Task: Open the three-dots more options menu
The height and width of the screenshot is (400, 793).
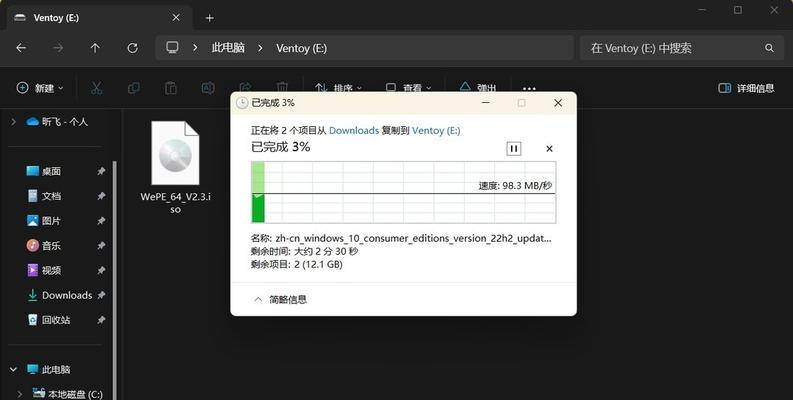Action: point(529,88)
